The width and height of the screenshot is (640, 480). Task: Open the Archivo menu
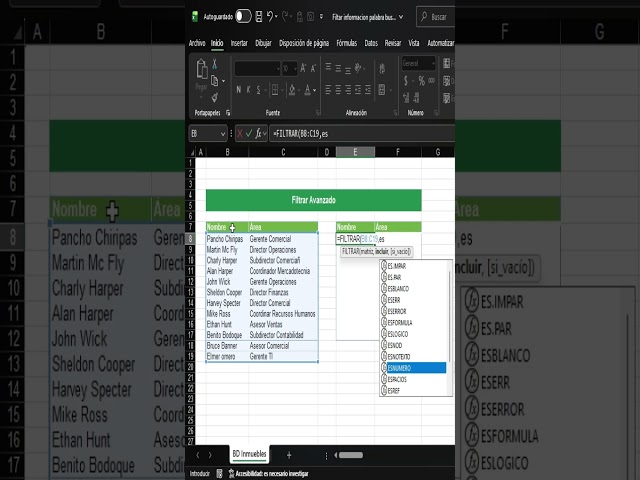pyautogui.click(x=197, y=43)
